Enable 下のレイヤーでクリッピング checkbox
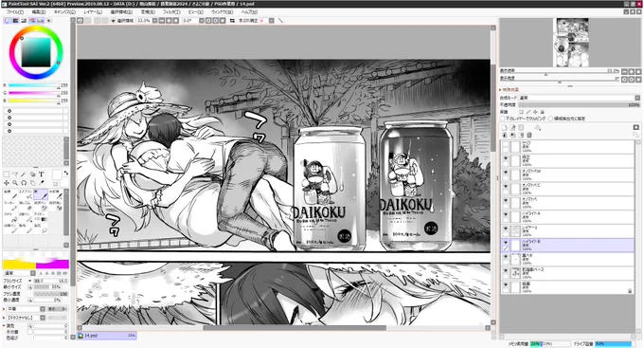 (502, 119)
